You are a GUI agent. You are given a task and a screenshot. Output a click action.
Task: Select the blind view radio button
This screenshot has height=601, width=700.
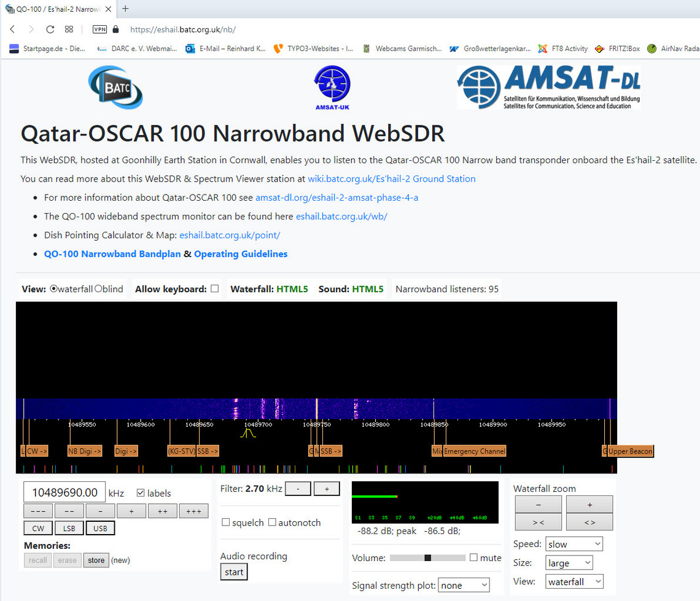coord(99,289)
